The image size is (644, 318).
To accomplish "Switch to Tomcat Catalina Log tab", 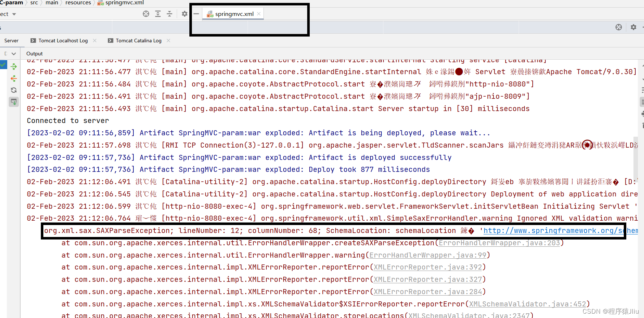I will tap(138, 41).
